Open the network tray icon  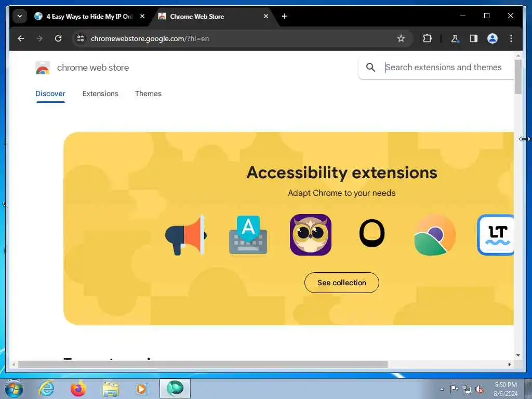click(467, 389)
